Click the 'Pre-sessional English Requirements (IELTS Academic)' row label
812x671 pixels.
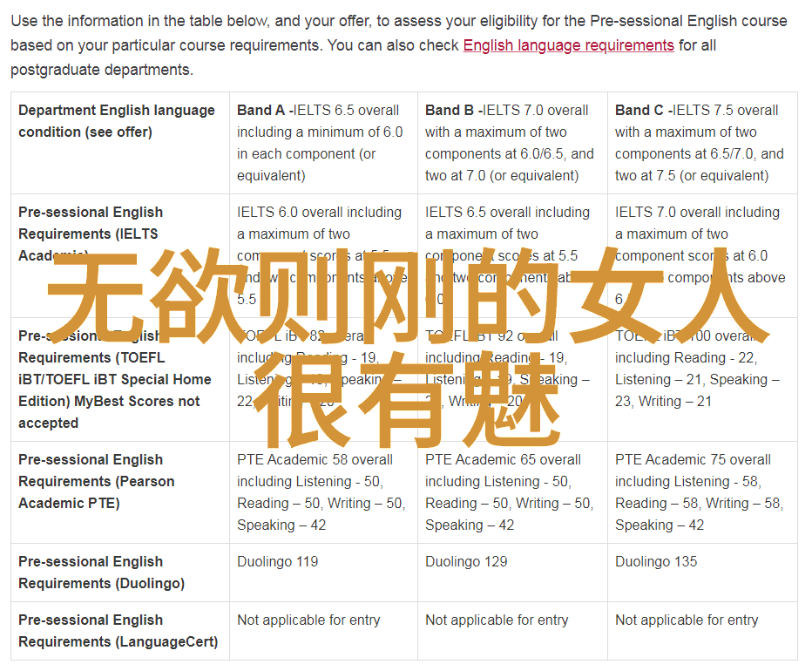tap(120, 256)
